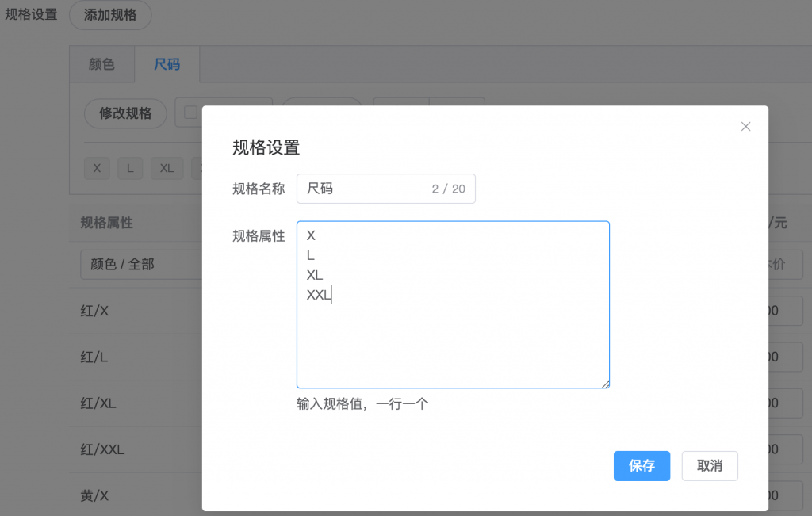The height and width of the screenshot is (516, 812).
Task: Grab the textarea resize handle
Action: [605, 384]
